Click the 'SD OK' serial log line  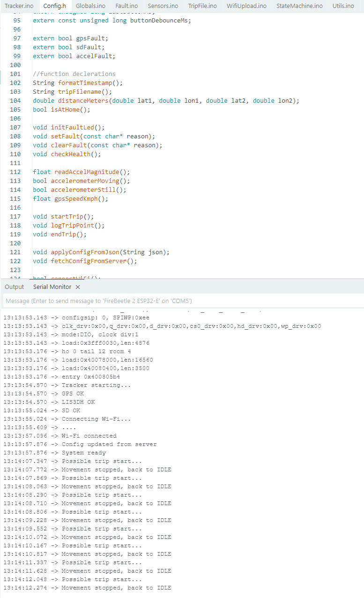click(42, 410)
